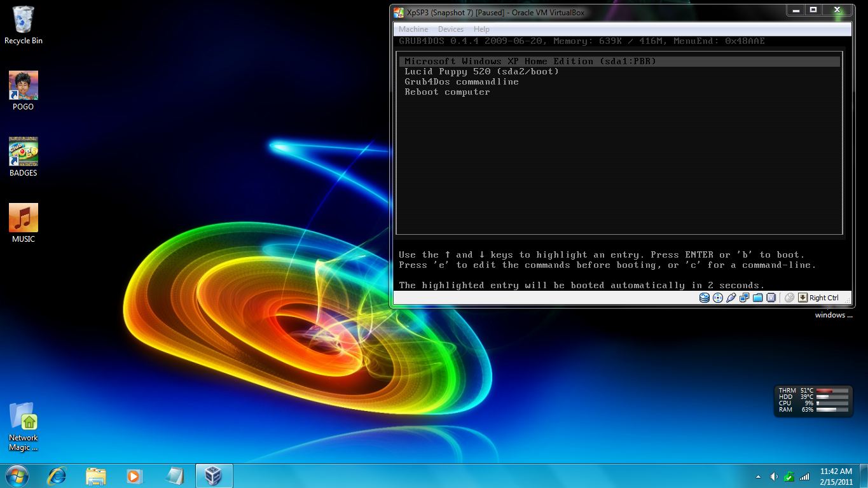Open the Help menu in VirtualBox
The width and height of the screenshot is (868, 488).
[481, 29]
